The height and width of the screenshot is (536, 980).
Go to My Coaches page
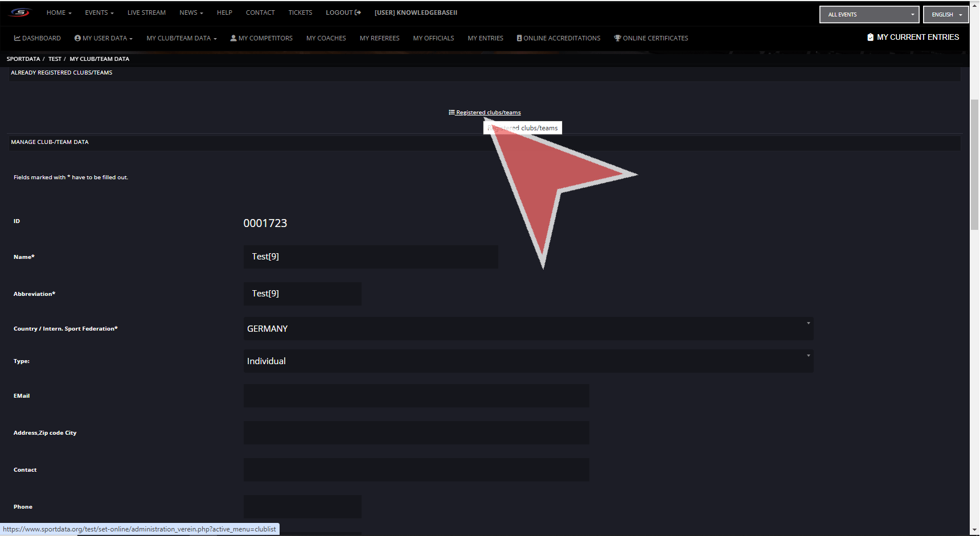[x=326, y=38]
